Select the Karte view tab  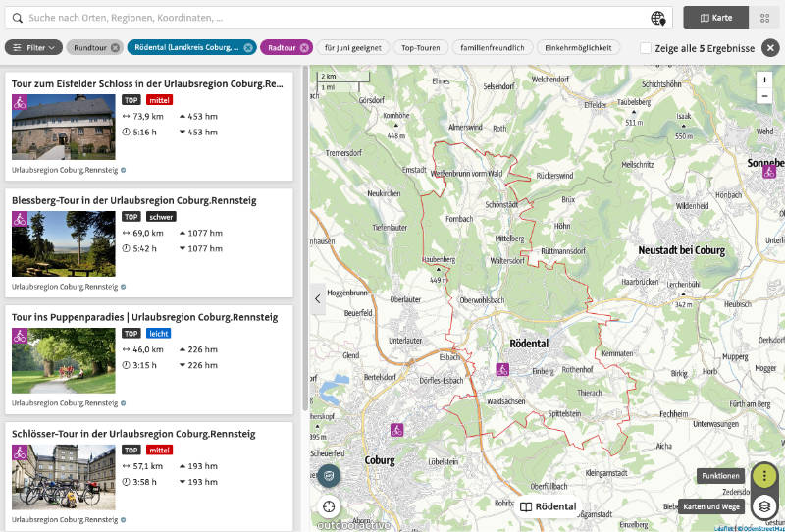coord(715,18)
